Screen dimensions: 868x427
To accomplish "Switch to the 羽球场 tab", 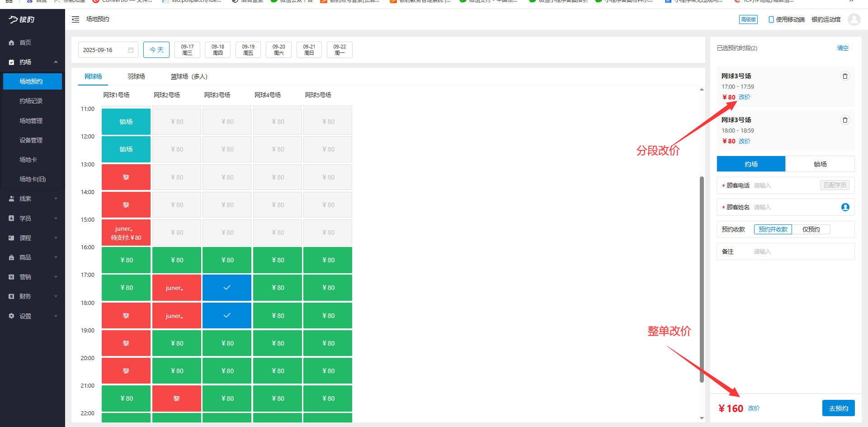I will pyautogui.click(x=136, y=76).
